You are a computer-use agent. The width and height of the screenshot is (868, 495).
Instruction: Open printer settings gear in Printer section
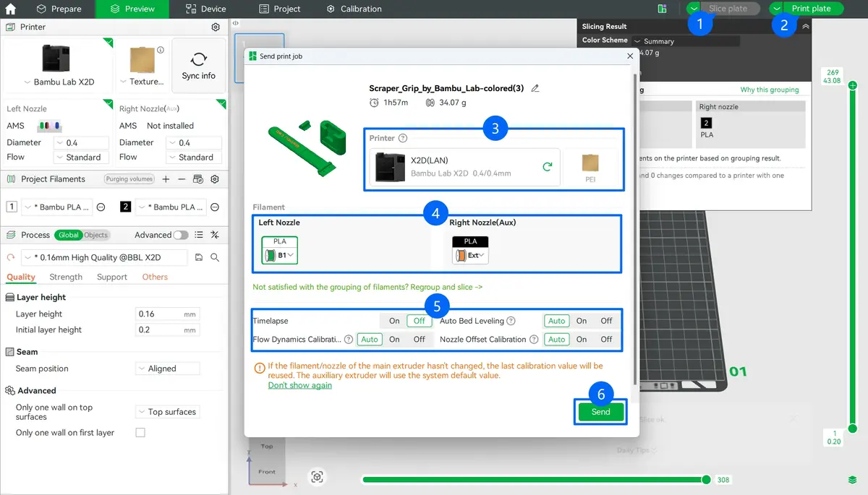click(x=215, y=27)
